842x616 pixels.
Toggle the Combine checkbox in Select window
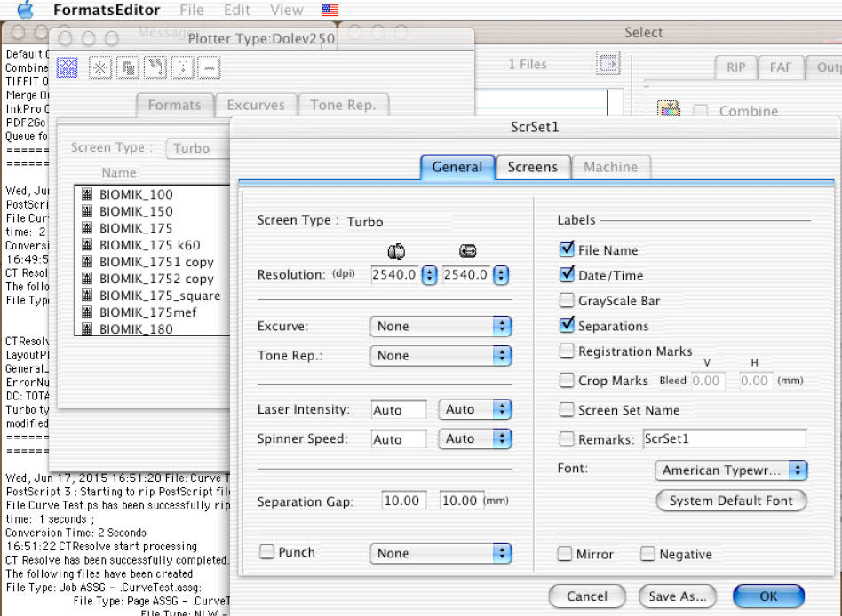click(700, 111)
